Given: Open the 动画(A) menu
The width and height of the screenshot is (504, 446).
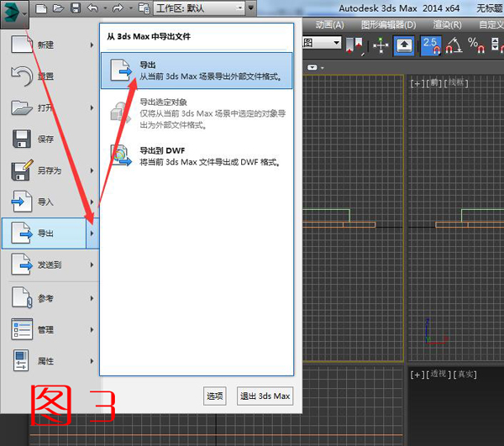Looking at the screenshot, I should point(329,24).
